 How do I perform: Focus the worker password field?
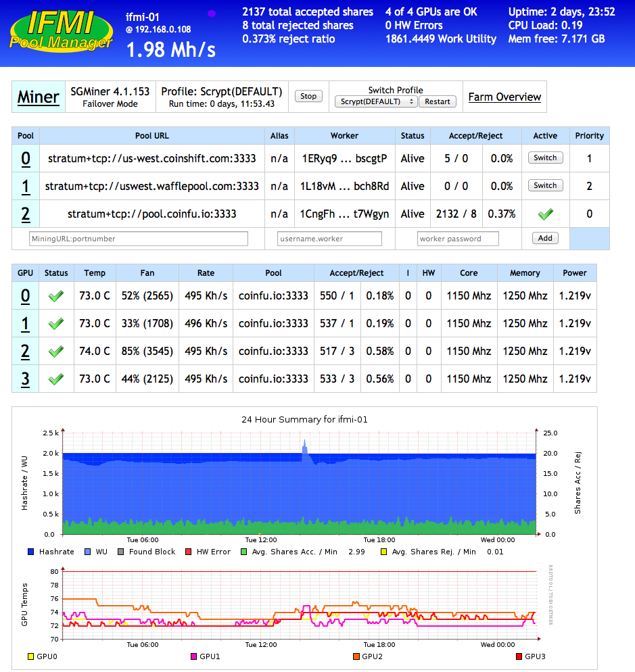pyautogui.click(x=458, y=239)
